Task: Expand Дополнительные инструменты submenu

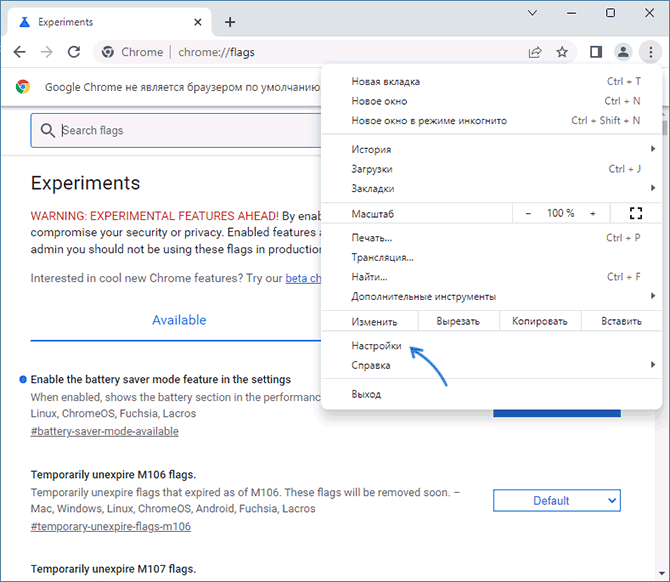Action: coord(491,297)
